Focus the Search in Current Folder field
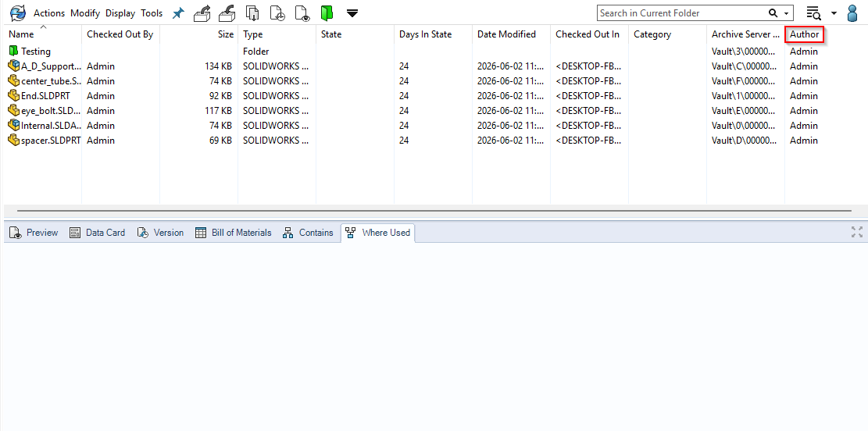This screenshot has width=868, height=431. tap(682, 13)
